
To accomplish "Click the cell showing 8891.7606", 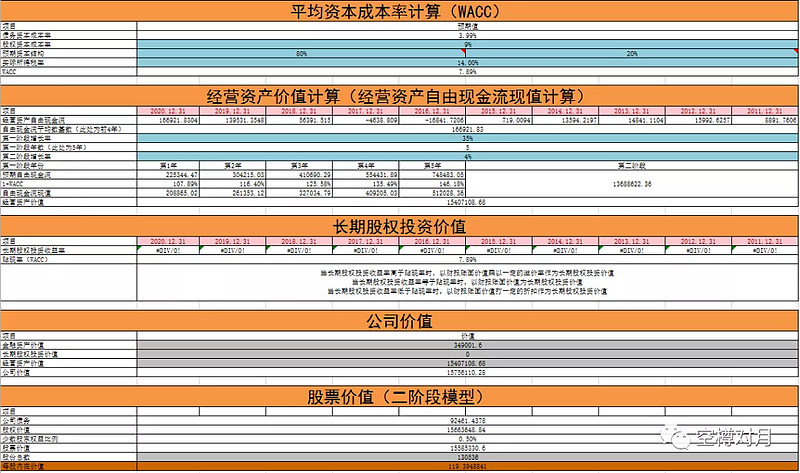I will point(765,120).
